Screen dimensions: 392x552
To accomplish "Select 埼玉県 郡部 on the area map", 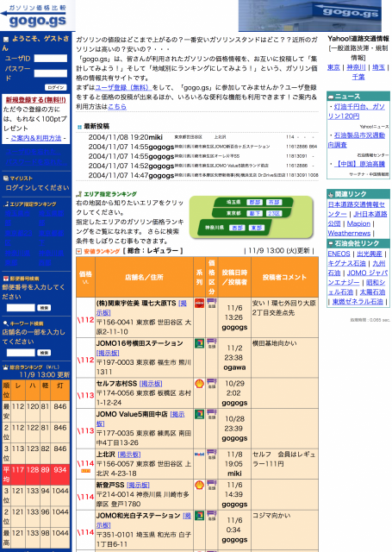I will click(254, 203).
